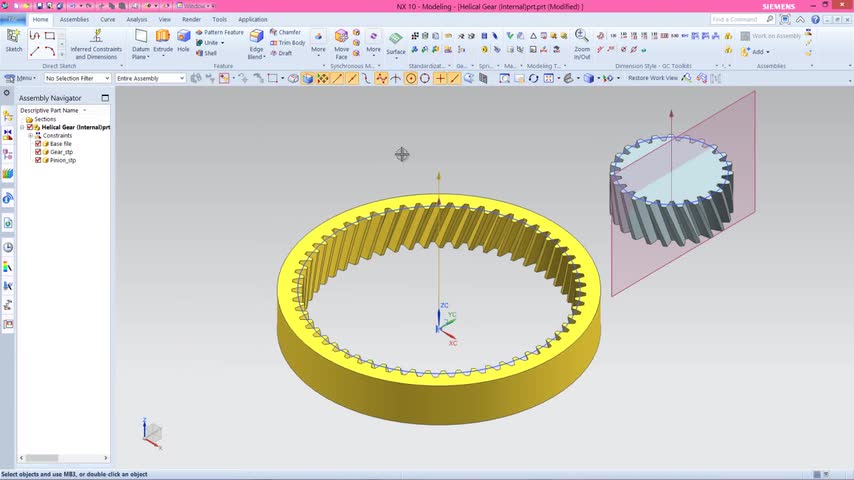Switch to the Assemblies ribbon tab
This screenshot has width=854, height=480.
pos(74,19)
